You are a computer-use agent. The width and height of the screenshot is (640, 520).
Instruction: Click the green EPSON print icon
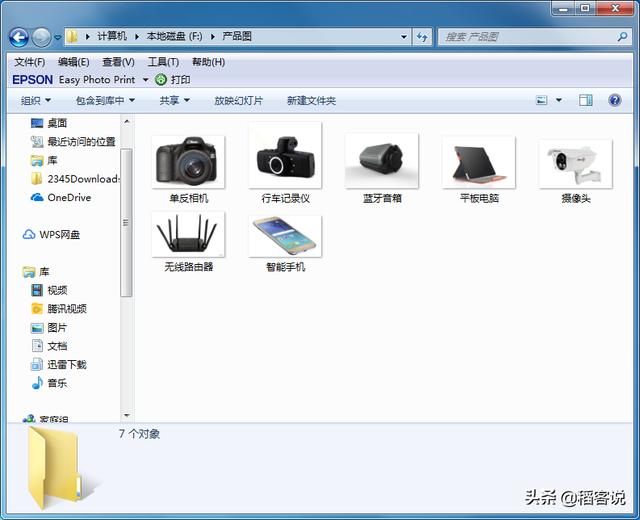click(161, 79)
